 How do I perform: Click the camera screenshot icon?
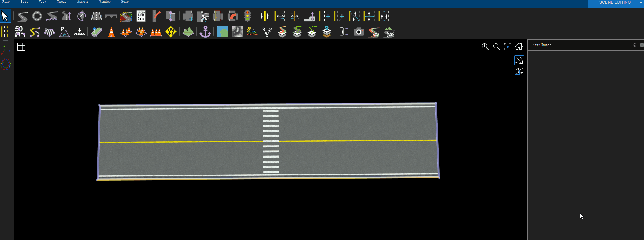(359, 32)
